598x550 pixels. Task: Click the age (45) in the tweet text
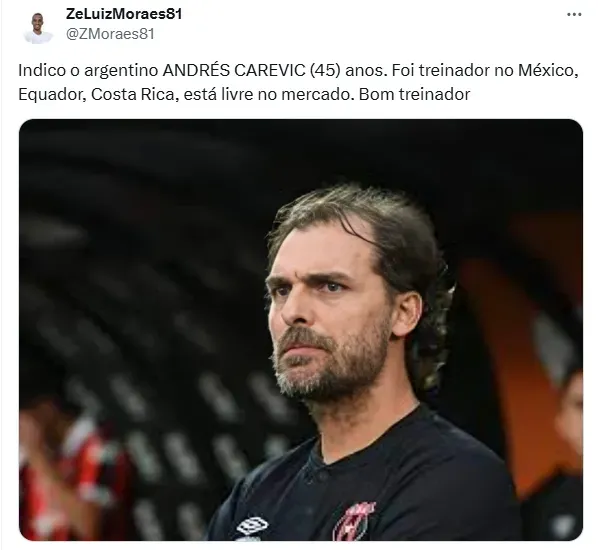click(325, 71)
